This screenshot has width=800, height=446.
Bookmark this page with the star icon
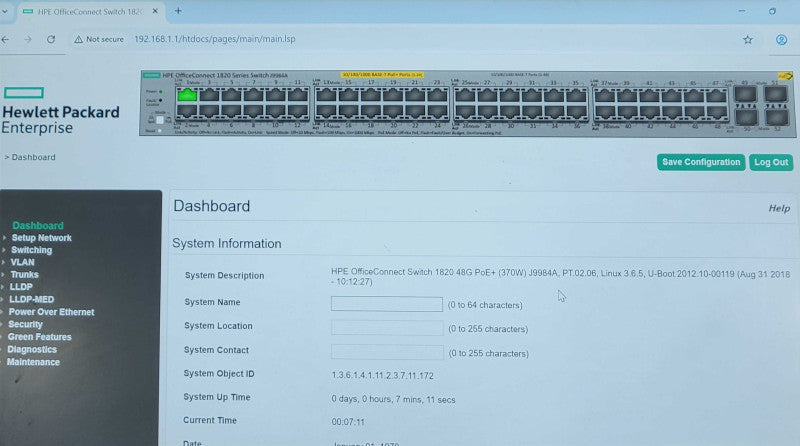(x=747, y=40)
